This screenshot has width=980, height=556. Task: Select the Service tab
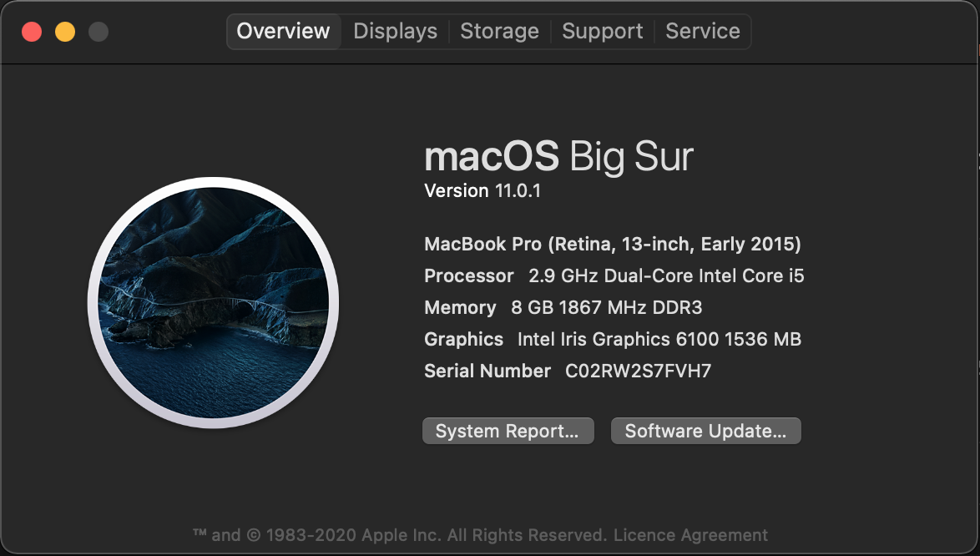[x=703, y=31]
